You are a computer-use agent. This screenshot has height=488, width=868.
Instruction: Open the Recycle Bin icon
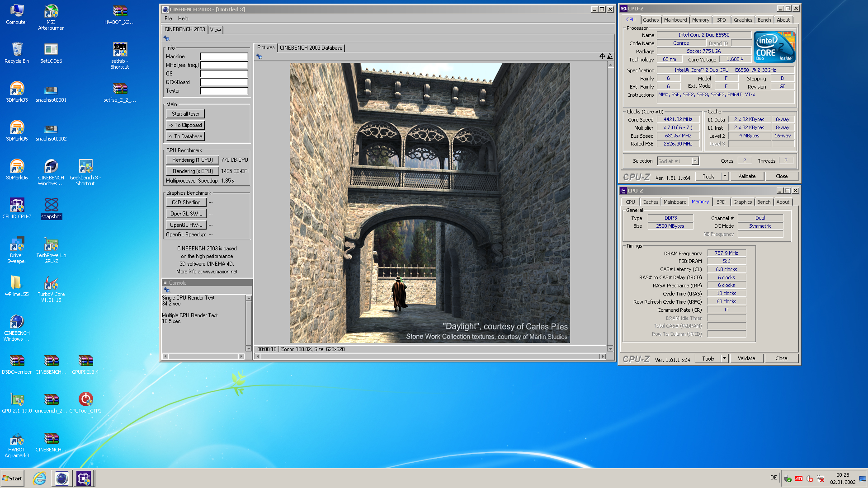click(x=17, y=53)
